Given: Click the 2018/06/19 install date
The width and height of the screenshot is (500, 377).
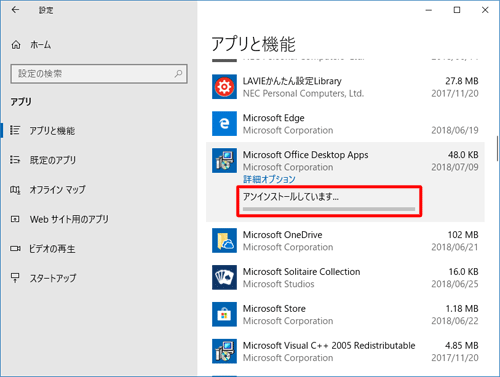Looking at the screenshot, I should 455,130.
